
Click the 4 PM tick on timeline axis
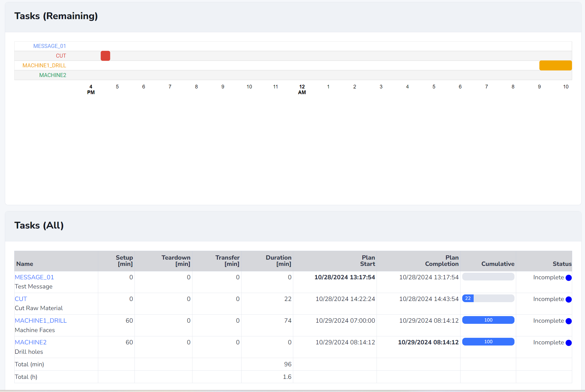pos(91,89)
